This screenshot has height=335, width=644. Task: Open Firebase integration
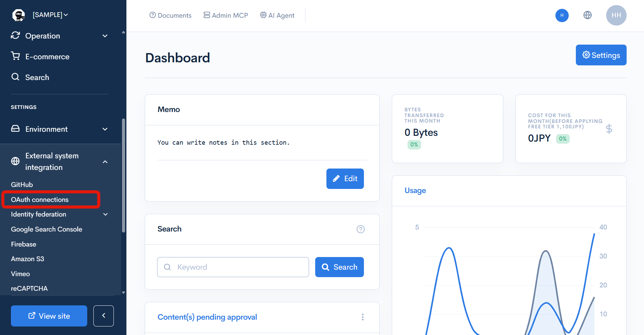click(24, 244)
